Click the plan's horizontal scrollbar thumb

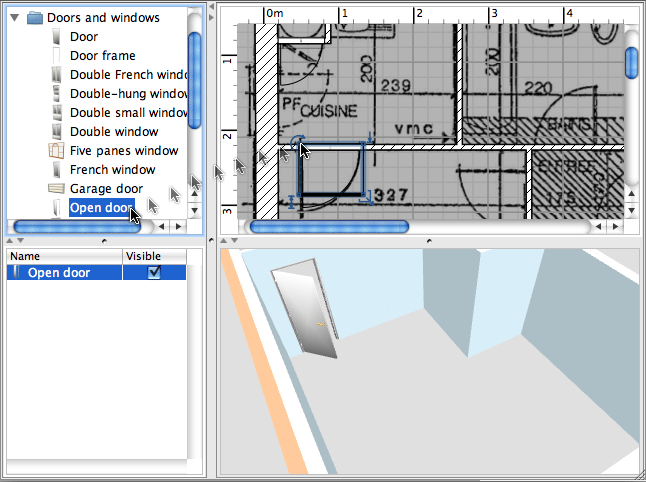(x=329, y=227)
